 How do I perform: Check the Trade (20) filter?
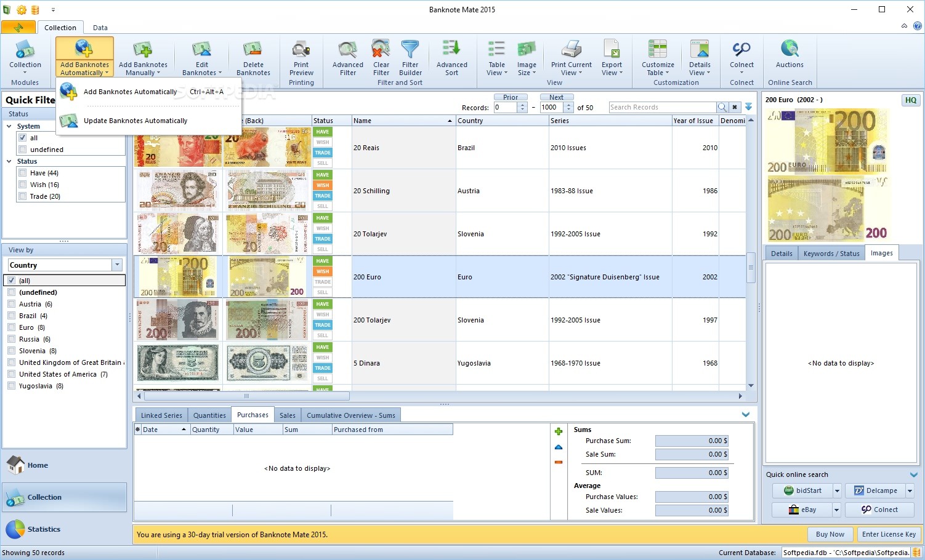[x=23, y=196]
